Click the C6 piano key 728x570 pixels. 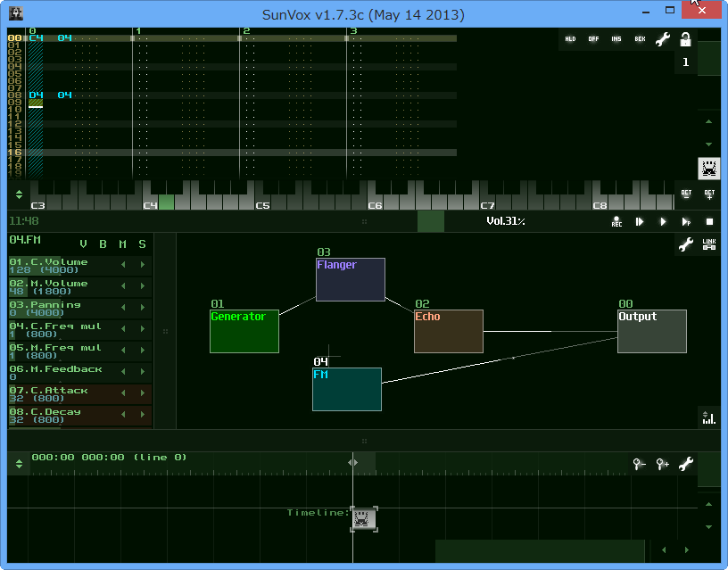click(375, 202)
